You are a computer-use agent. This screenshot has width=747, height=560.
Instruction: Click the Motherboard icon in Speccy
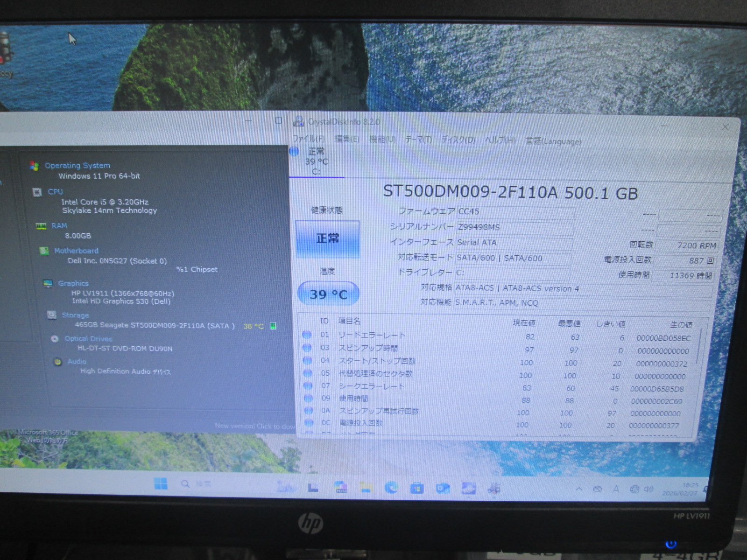pos(44,251)
